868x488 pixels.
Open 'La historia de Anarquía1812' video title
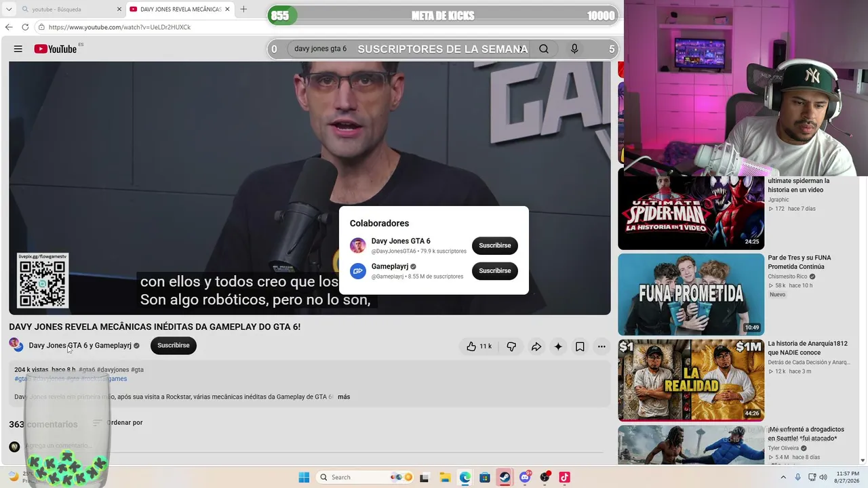[x=807, y=348]
